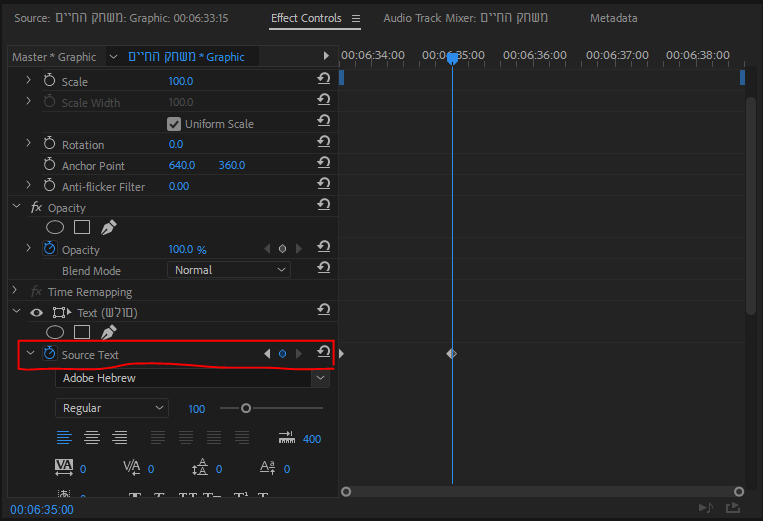
Task: Create ellipse mask under Opacity
Action: click(x=55, y=227)
